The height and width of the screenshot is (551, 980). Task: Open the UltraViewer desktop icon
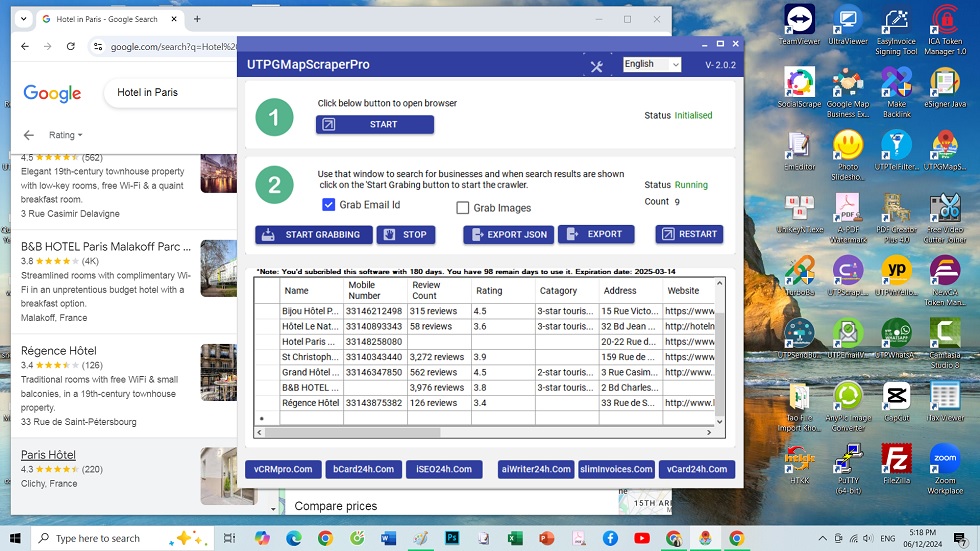pyautogui.click(x=848, y=20)
